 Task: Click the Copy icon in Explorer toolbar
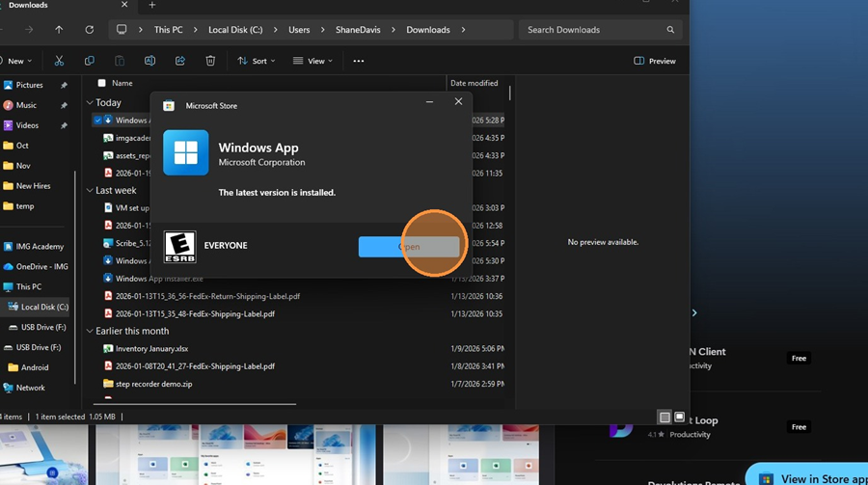click(x=89, y=61)
